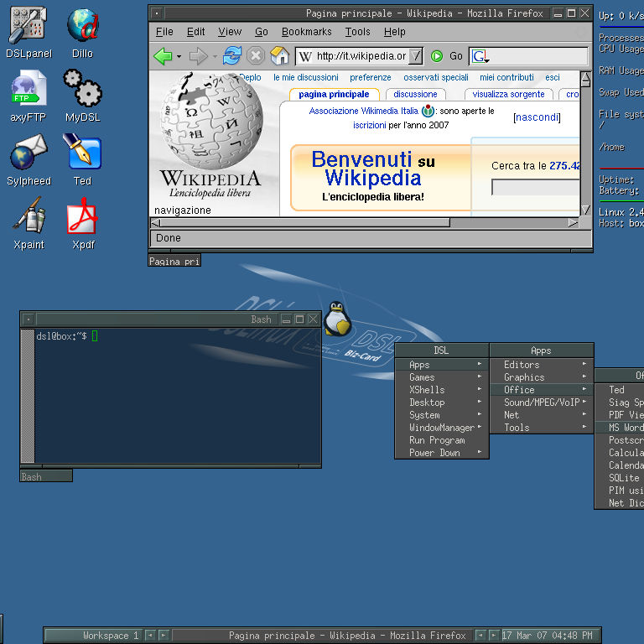This screenshot has height=644, width=644.
Task: Click the Wikipedia favicon in address bar
Action: pos(305,56)
